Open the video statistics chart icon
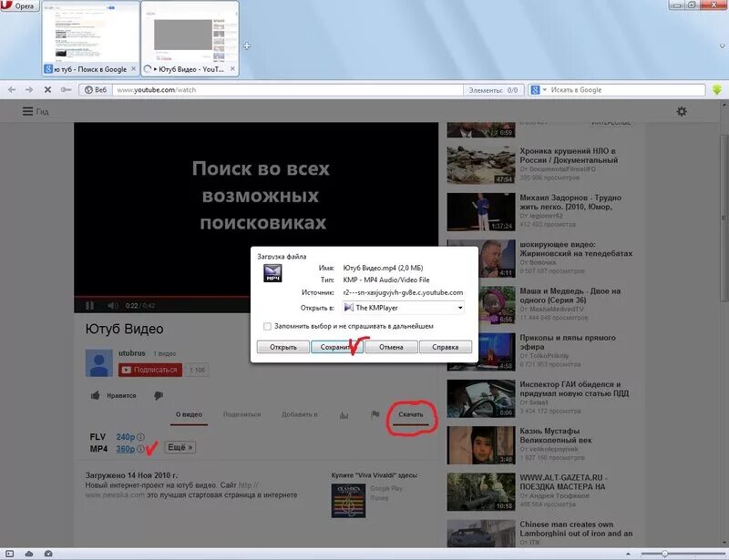This screenshot has height=560, width=729. (344, 415)
